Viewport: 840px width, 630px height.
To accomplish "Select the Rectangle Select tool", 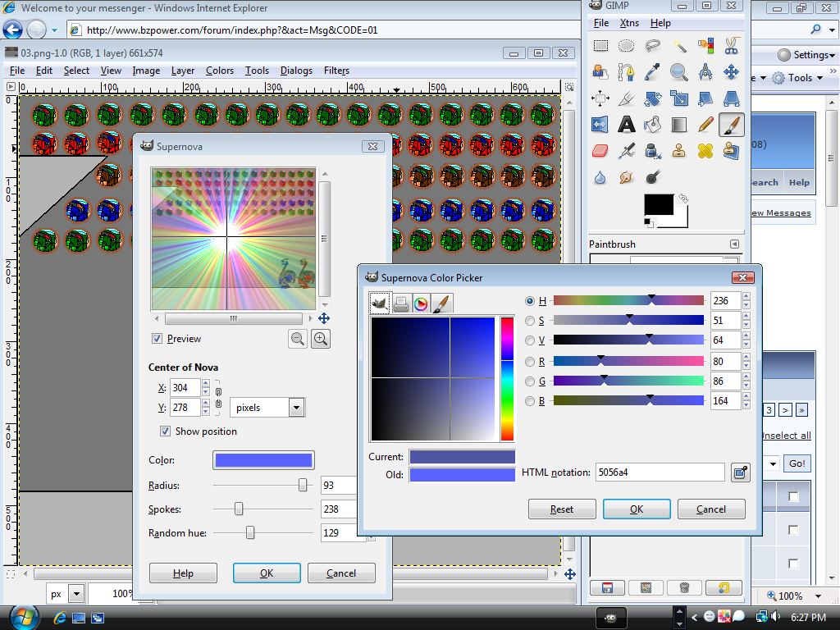I will click(600, 46).
